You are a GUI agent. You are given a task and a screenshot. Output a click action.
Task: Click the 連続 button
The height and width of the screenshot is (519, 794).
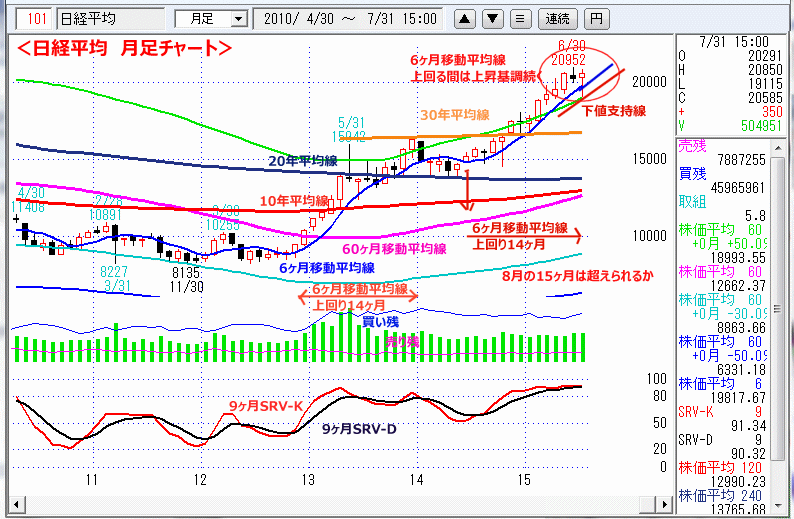click(x=558, y=20)
